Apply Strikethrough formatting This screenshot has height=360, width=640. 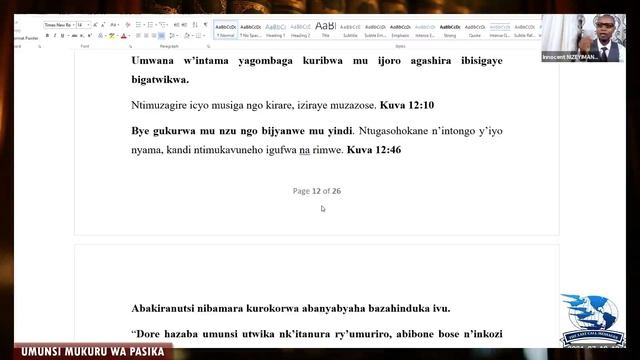pyautogui.click(x=74, y=36)
